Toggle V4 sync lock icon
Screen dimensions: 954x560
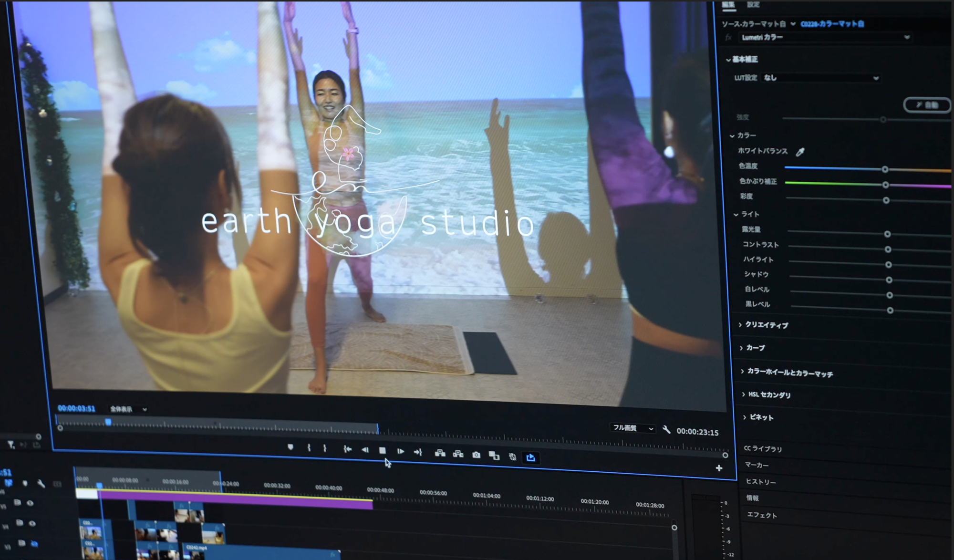coord(19,523)
